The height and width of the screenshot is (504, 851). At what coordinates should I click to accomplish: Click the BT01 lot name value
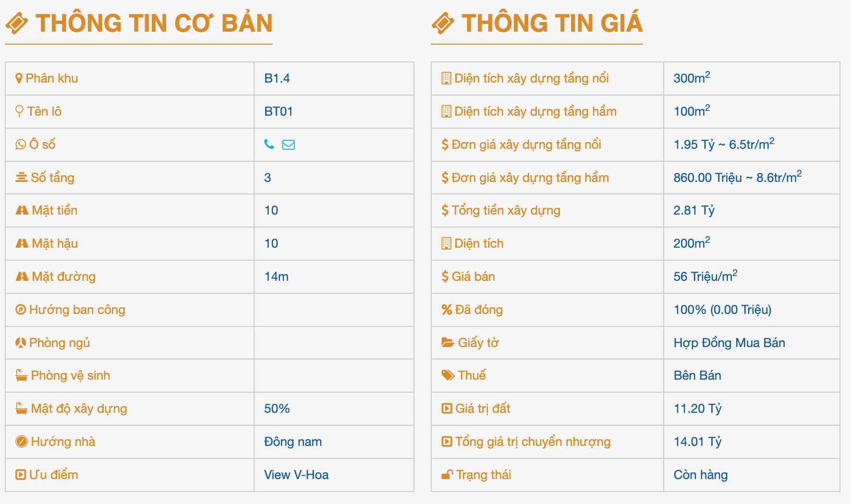tap(279, 111)
